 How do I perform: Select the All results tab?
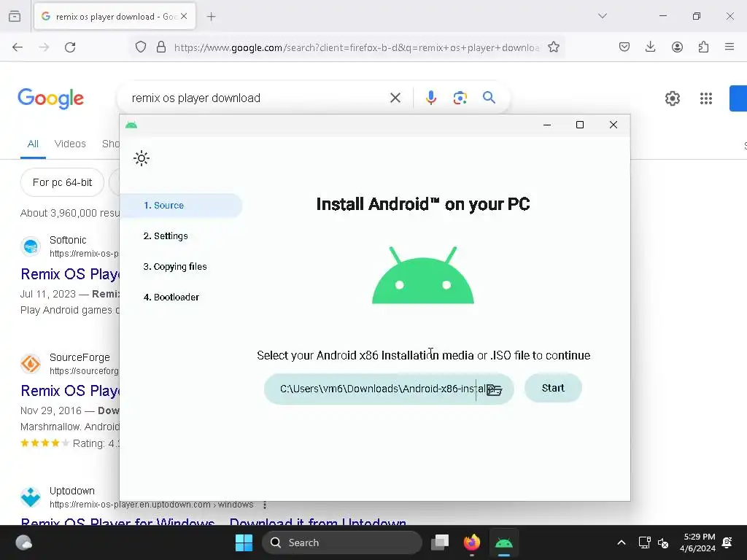(x=33, y=144)
